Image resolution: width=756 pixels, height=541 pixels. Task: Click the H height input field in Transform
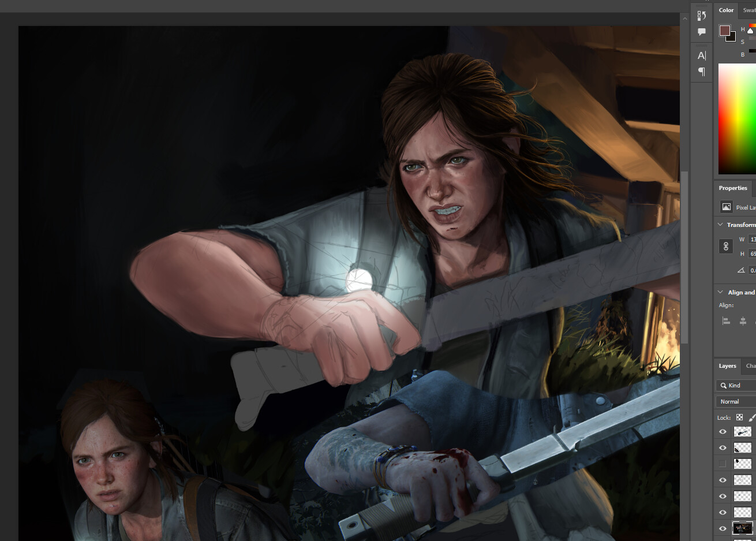[753, 253]
